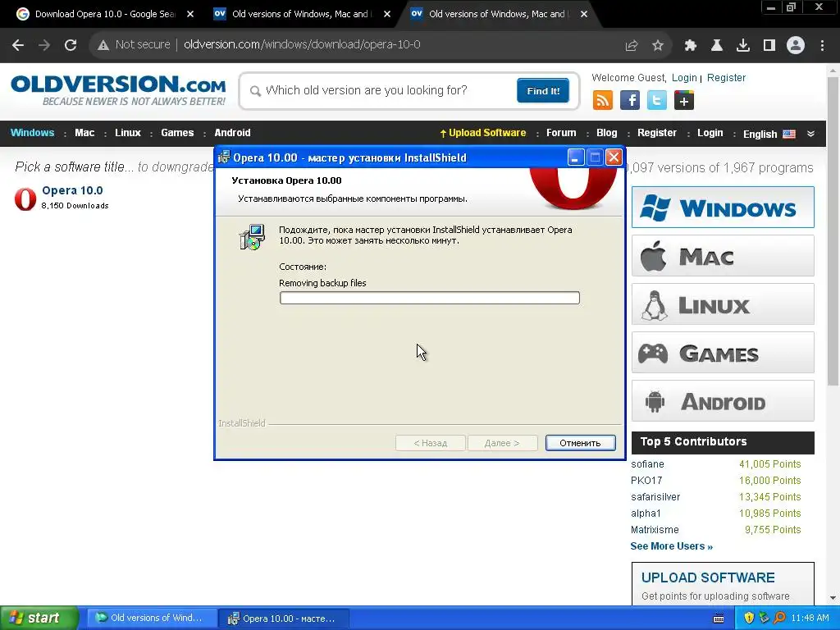
Task: Click contributor safarisilver
Action: [655, 496]
